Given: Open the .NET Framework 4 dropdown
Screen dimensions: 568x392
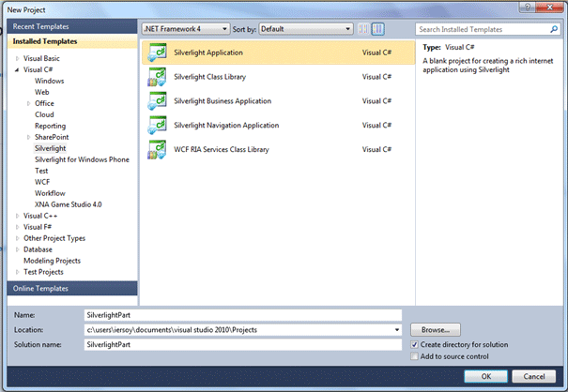Looking at the screenshot, I should tap(186, 29).
